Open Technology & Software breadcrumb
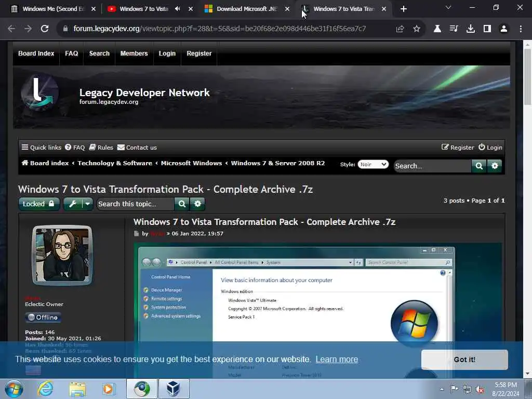 pos(115,163)
